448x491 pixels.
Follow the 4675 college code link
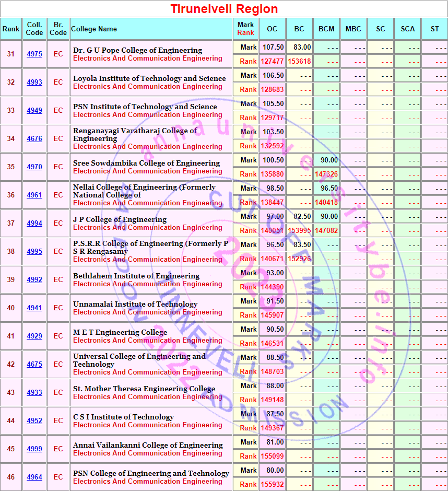tap(34, 365)
